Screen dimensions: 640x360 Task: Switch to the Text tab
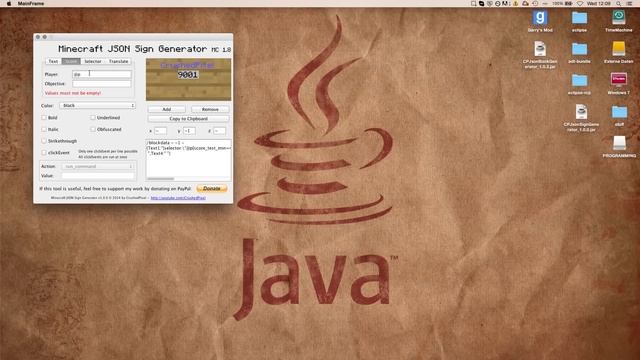(x=53, y=61)
